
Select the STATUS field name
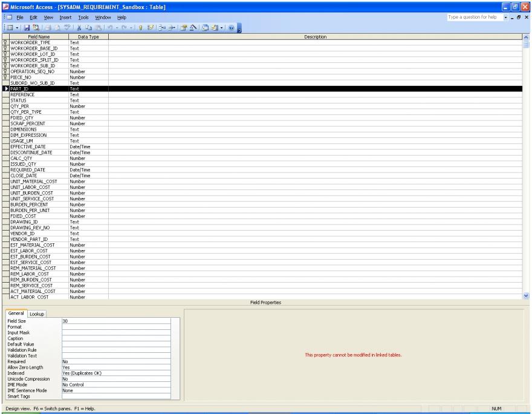(x=18, y=100)
